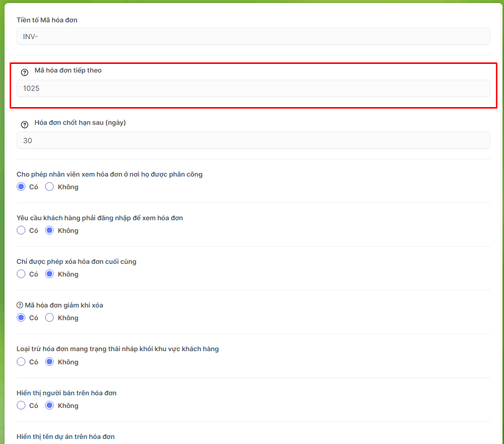Choose Có for requiring customer login
504x444 pixels.
coord(21,230)
